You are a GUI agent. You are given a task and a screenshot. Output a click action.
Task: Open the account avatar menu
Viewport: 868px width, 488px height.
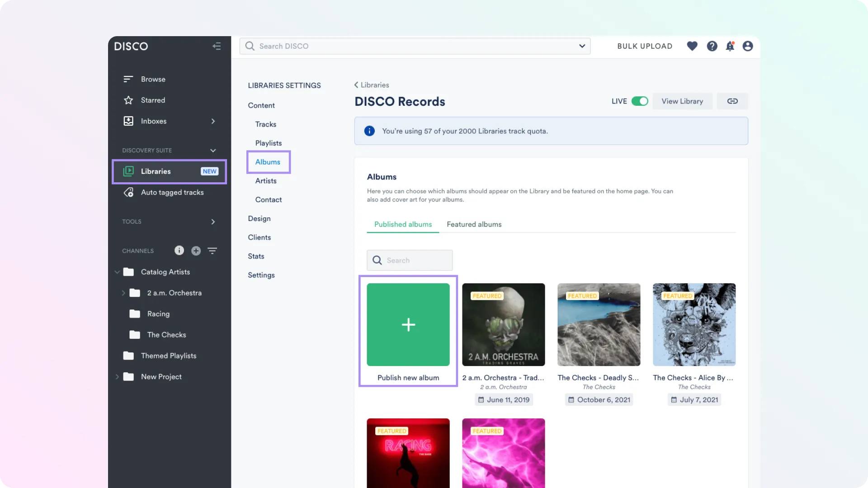coord(748,46)
